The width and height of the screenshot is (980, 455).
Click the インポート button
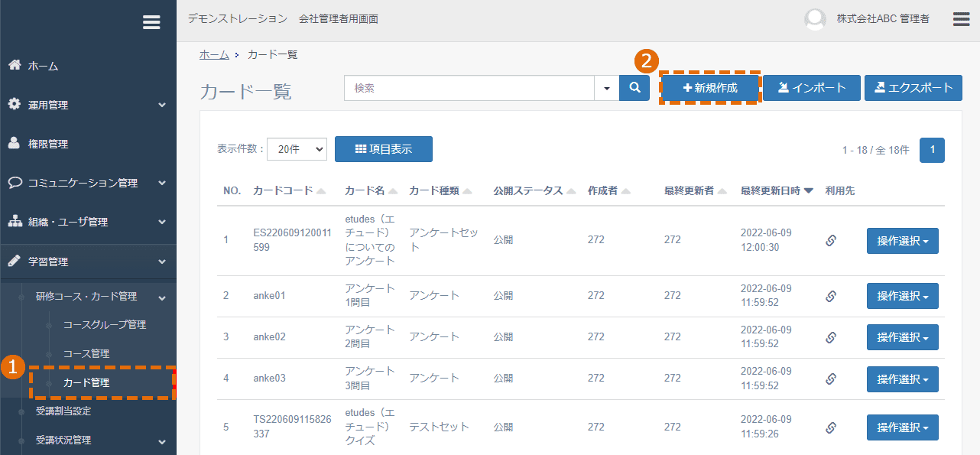click(x=812, y=88)
